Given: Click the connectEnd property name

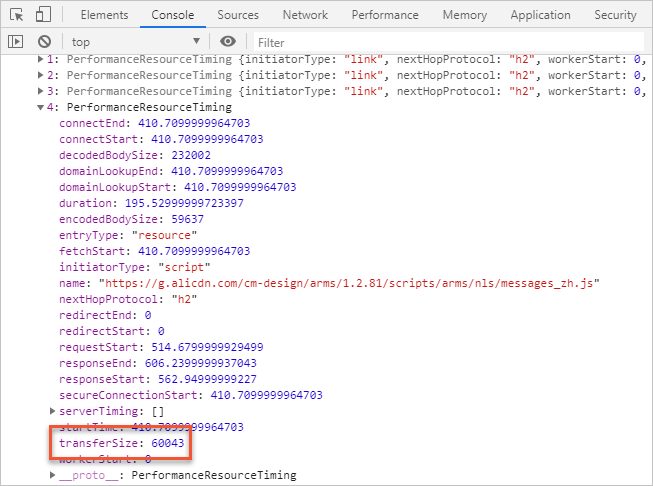Looking at the screenshot, I should [92, 123].
